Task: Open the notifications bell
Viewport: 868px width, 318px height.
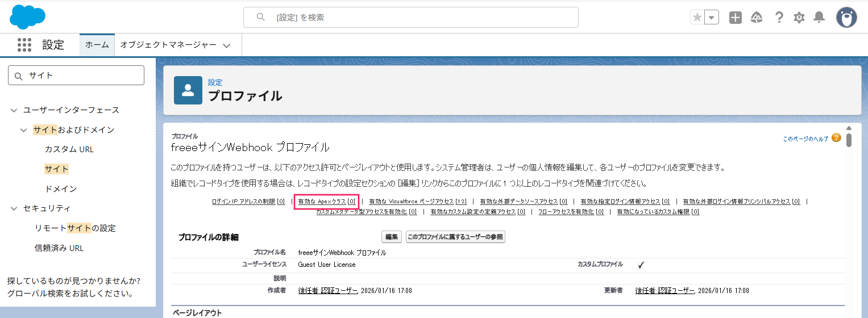Action: 819,18
